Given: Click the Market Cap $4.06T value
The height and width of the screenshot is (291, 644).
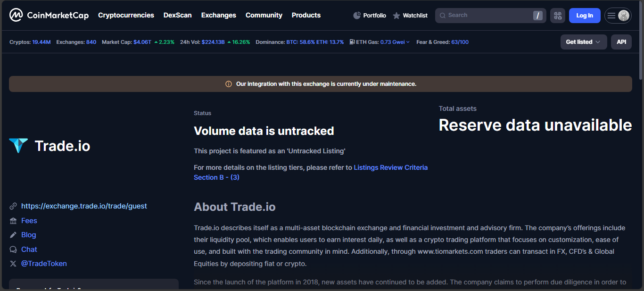Looking at the screenshot, I should coord(142,42).
